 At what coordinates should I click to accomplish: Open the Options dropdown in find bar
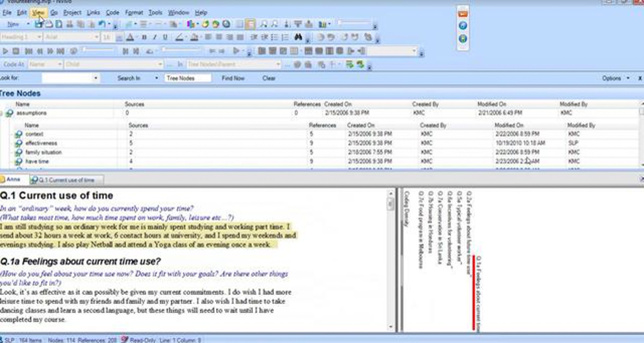click(x=614, y=78)
